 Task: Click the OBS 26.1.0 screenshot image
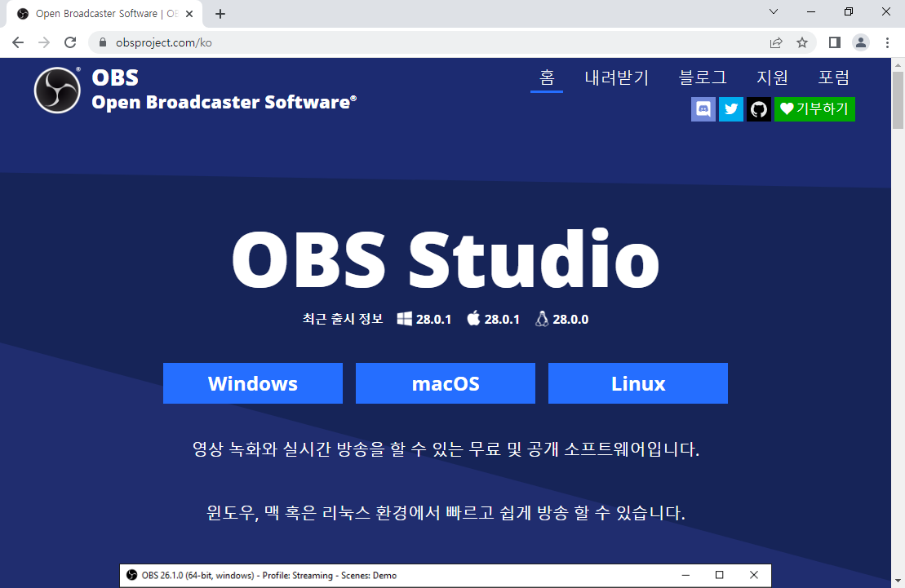pyautogui.click(x=445, y=576)
